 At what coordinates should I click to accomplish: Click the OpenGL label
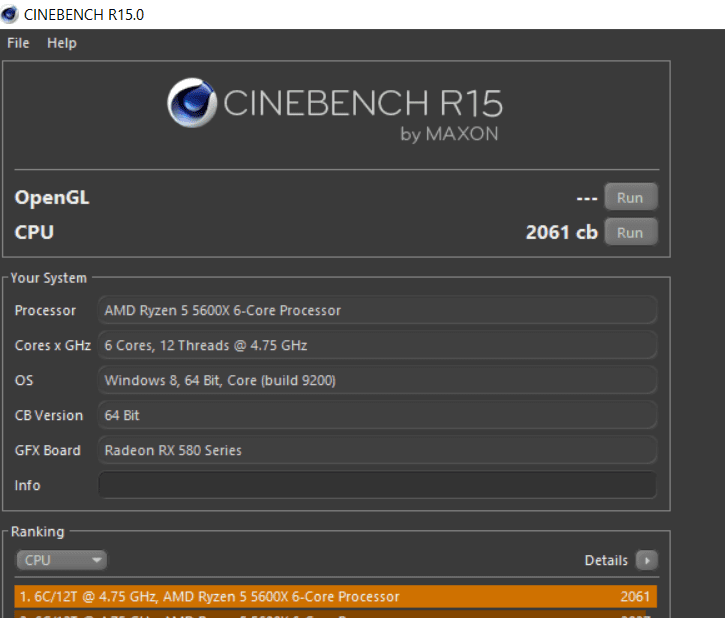[52, 198]
